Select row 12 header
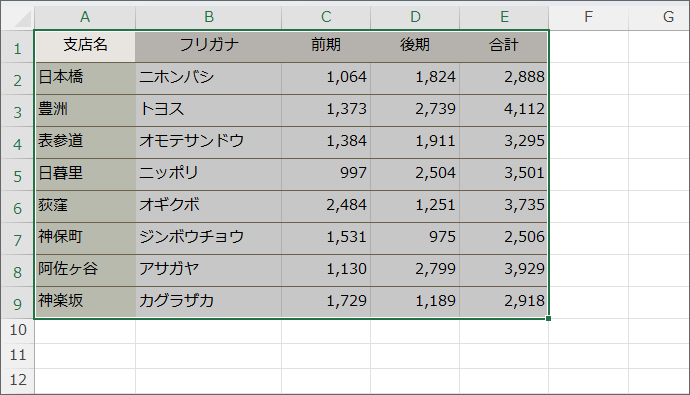 (18, 381)
